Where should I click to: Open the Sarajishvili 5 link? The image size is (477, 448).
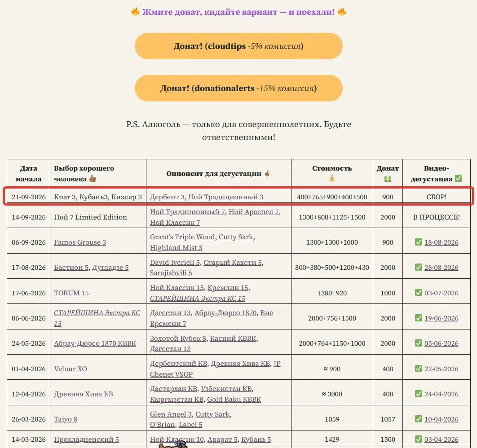[x=171, y=273]
